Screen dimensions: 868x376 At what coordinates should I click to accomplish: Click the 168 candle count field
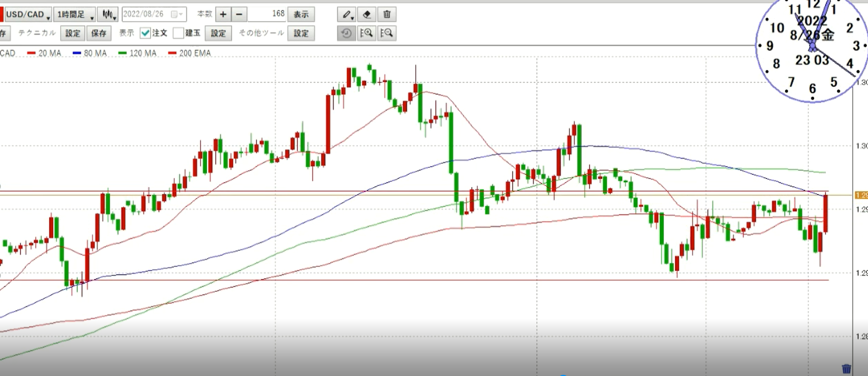click(x=267, y=14)
